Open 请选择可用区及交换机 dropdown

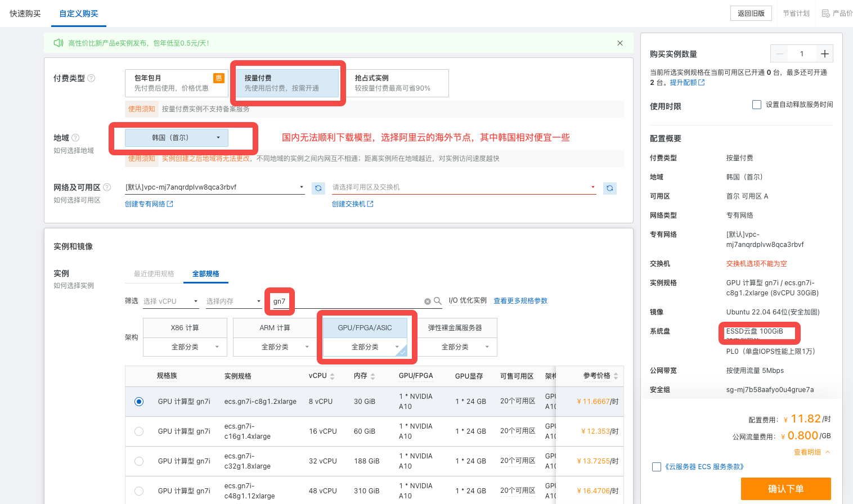click(x=464, y=187)
